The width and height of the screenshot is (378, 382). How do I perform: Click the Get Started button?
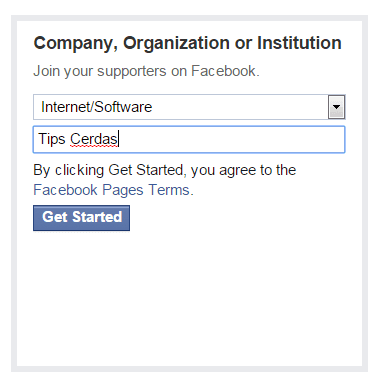pyautogui.click(x=81, y=218)
